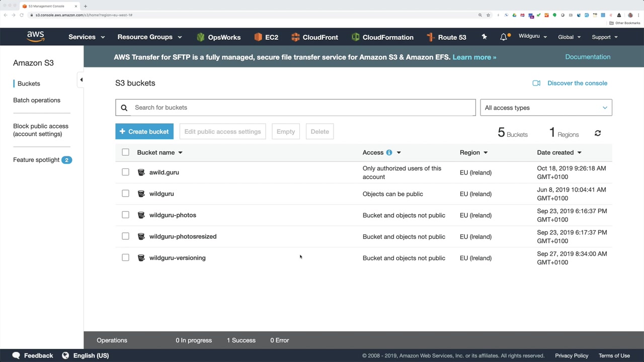This screenshot has height=362, width=644.
Task: Open Batch operations in the sidebar
Action: point(37,100)
